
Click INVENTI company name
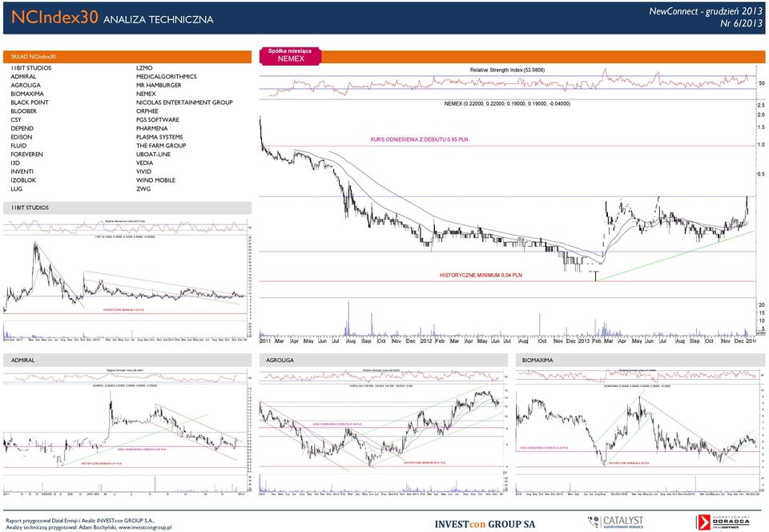tap(22, 171)
